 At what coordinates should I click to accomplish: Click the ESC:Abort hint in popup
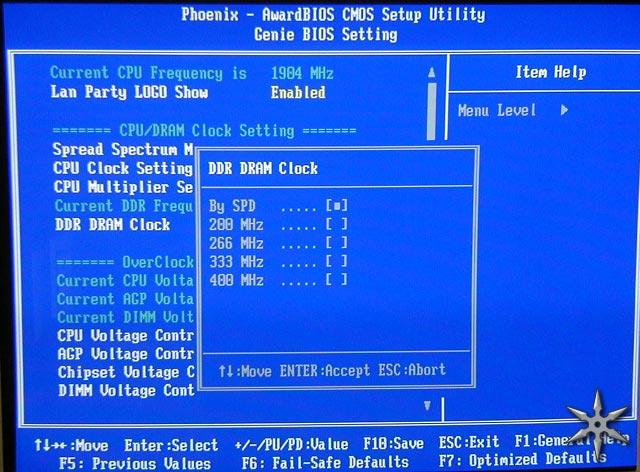[x=412, y=370]
